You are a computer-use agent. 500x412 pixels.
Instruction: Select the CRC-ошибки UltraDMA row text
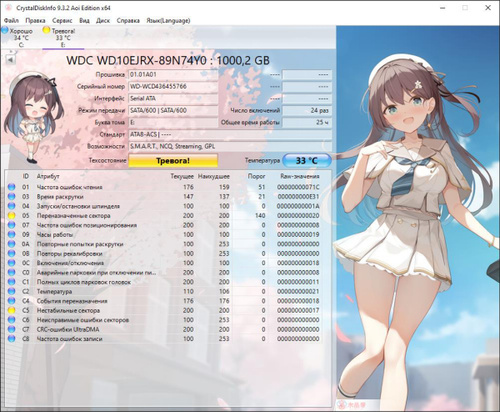pos(68,329)
